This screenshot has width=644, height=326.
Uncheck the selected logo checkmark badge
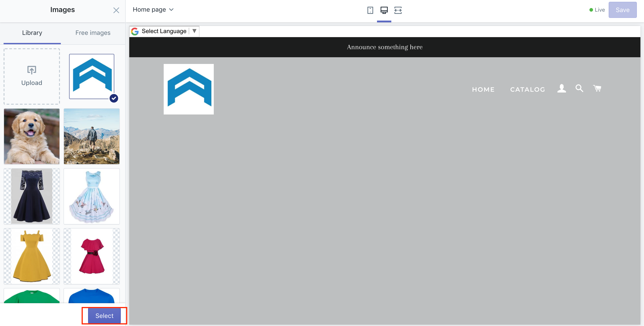[x=114, y=98]
